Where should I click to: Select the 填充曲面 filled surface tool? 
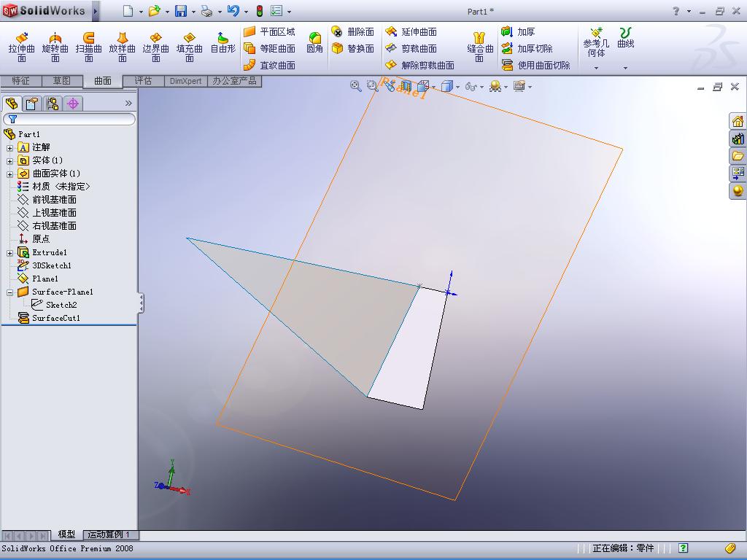[x=190, y=47]
